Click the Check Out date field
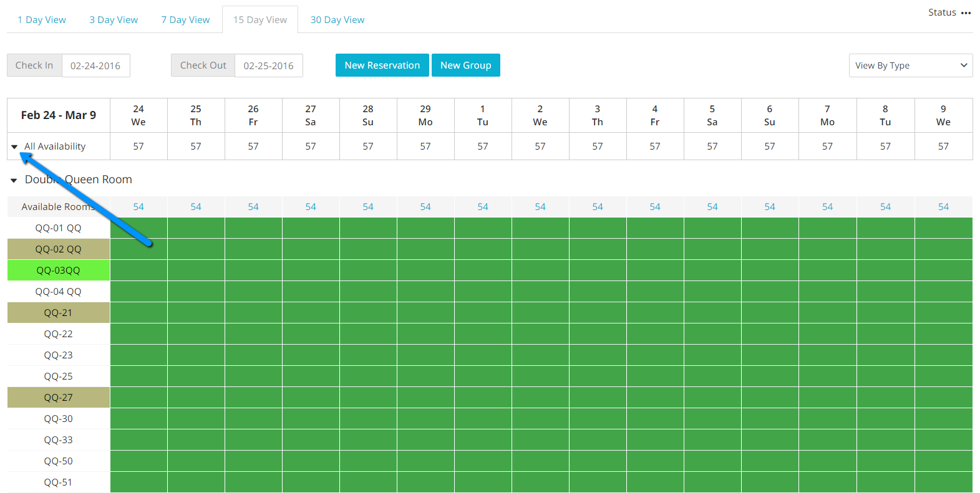Viewport: 980px width, 493px height. coord(269,65)
